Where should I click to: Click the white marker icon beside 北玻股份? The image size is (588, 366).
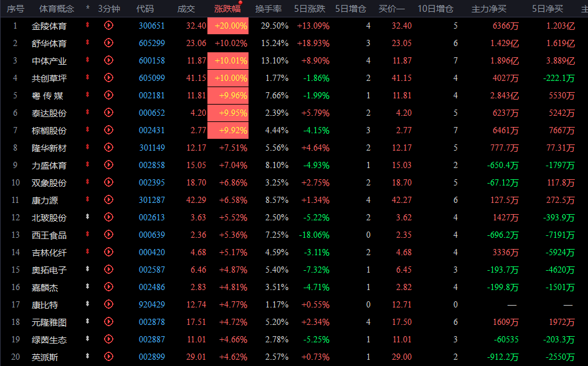[x=88, y=218]
